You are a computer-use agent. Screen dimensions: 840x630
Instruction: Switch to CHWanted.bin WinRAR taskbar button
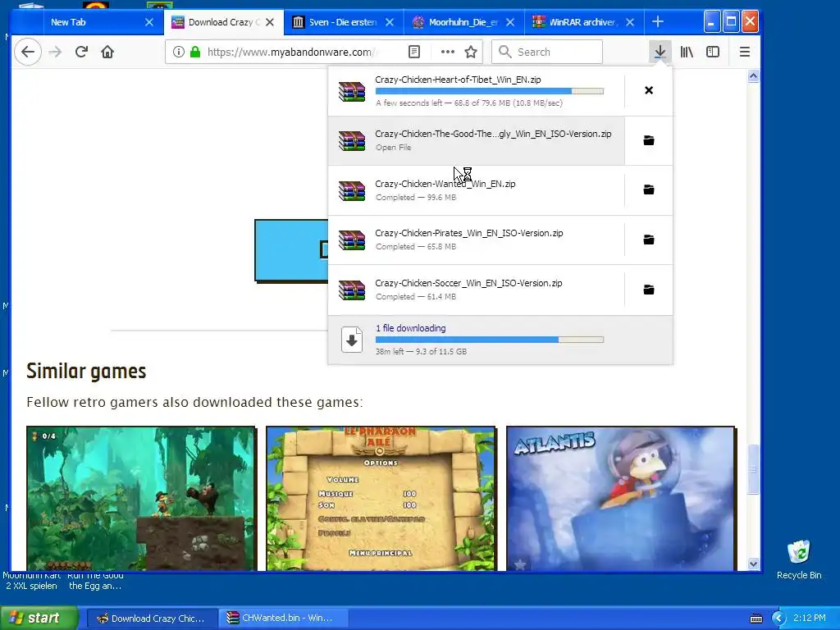282,619
